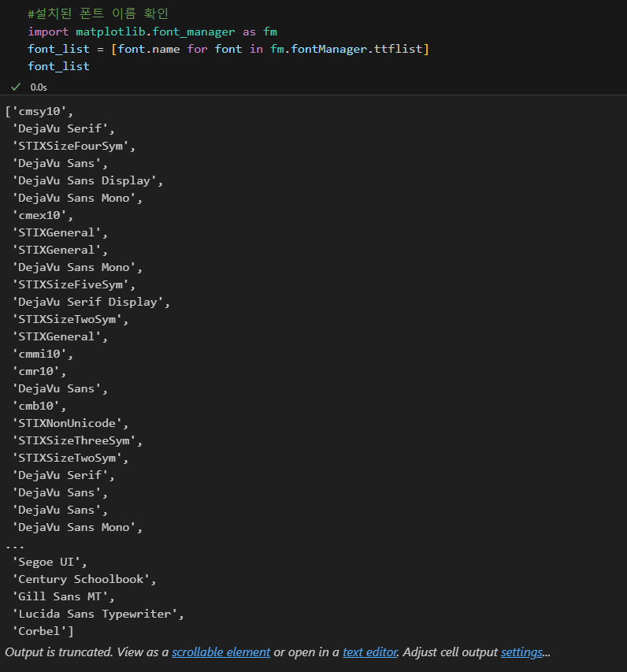Select the 'DejaVu Sans Display' output line
Image resolution: width=627 pixels, height=672 pixels.
pos(87,180)
